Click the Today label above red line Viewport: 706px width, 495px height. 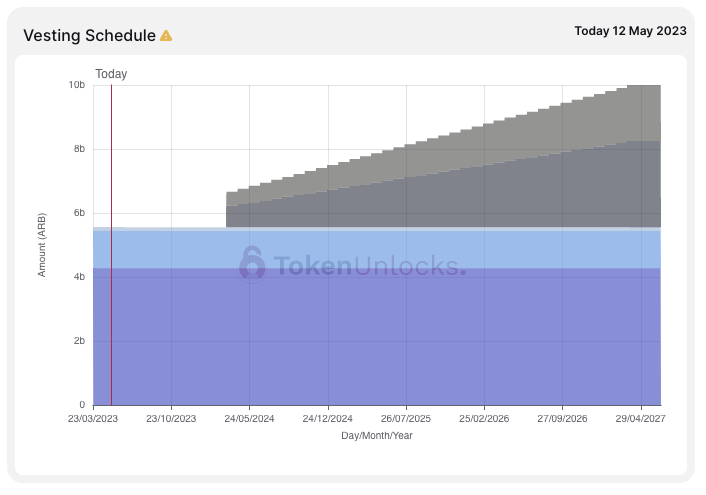tap(111, 74)
